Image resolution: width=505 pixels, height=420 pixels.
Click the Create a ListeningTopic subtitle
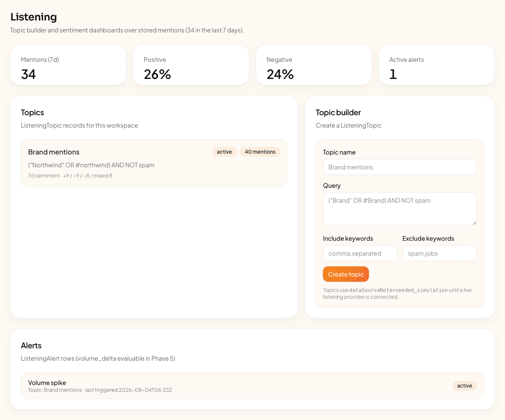click(348, 125)
